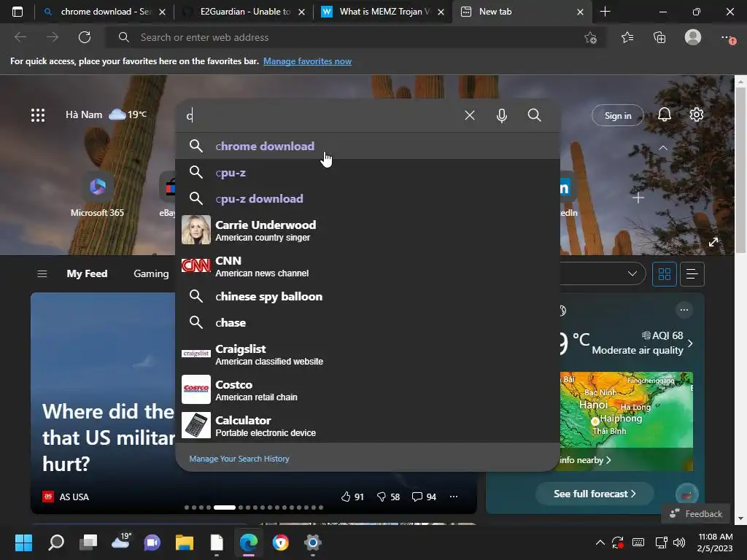Viewport: 747px width, 560px height.
Task: Select My Feed section
Action: pos(87,274)
